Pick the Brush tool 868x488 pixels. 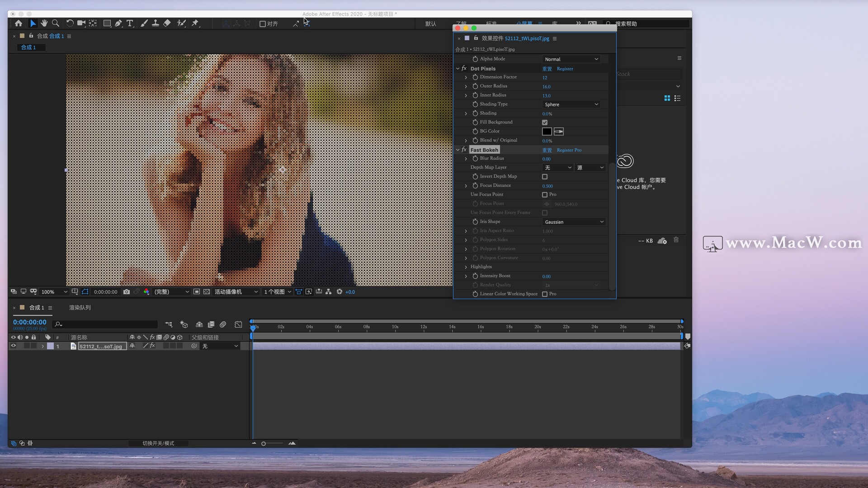point(144,23)
